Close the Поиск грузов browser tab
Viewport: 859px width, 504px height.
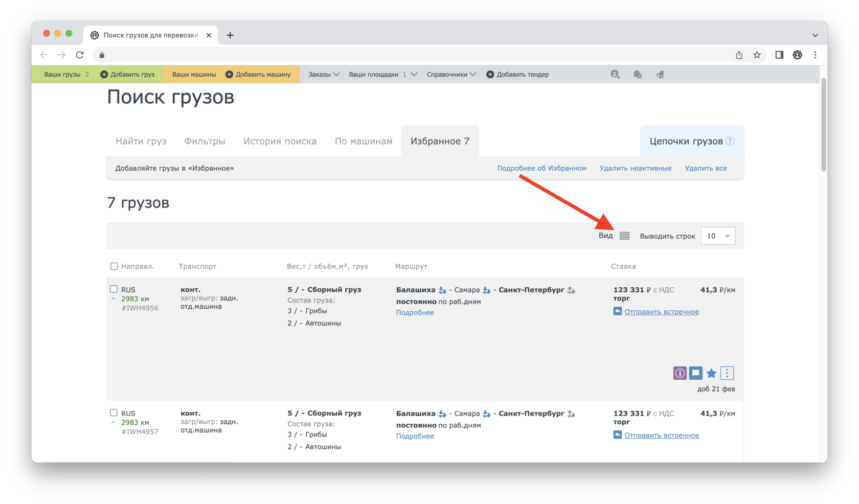tap(209, 35)
